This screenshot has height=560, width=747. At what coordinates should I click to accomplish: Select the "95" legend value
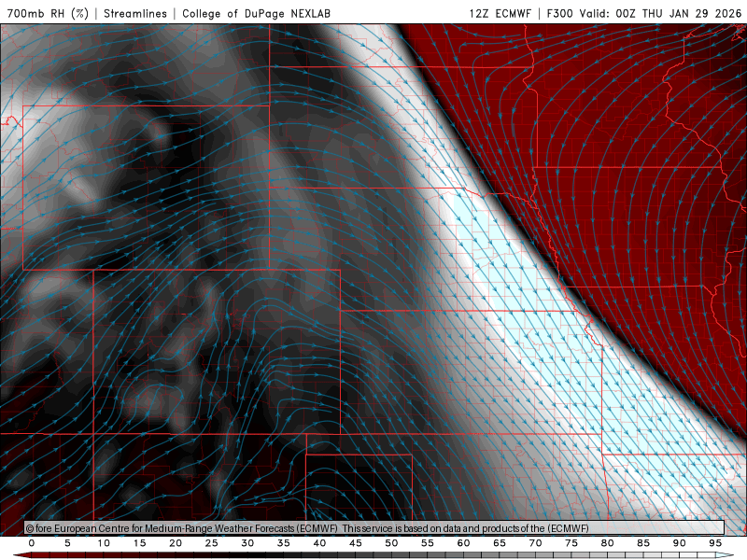click(x=715, y=543)
